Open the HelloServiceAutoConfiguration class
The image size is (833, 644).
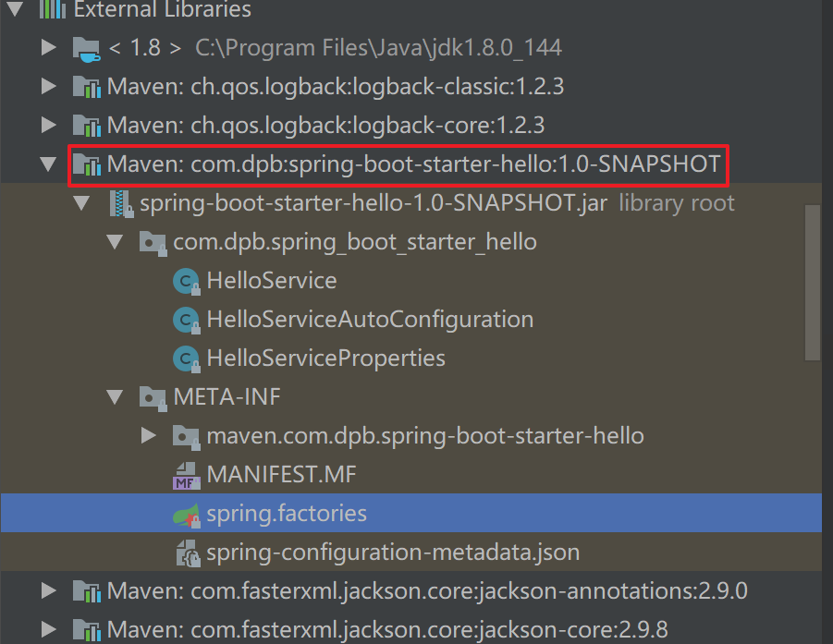(x=370, y=320)
